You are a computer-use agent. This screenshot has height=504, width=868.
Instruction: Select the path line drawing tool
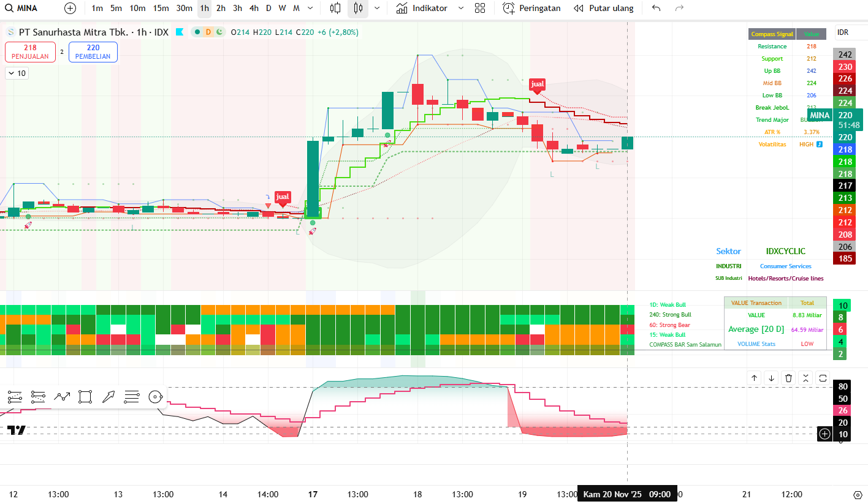[62, 396]
